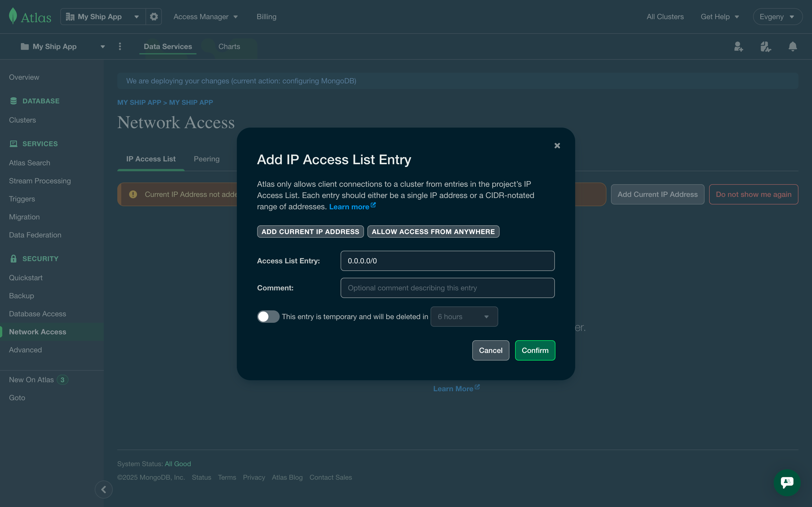The height and width of the screenshot is (507, 812).
Task: Open the chat support bubble in bottom corner
Action: click(x=787, y=482)
